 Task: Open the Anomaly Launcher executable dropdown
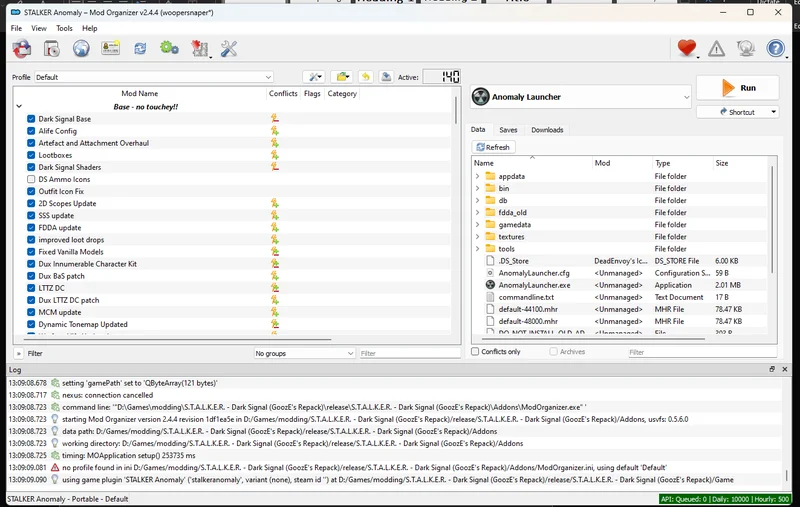coord(580,97)
